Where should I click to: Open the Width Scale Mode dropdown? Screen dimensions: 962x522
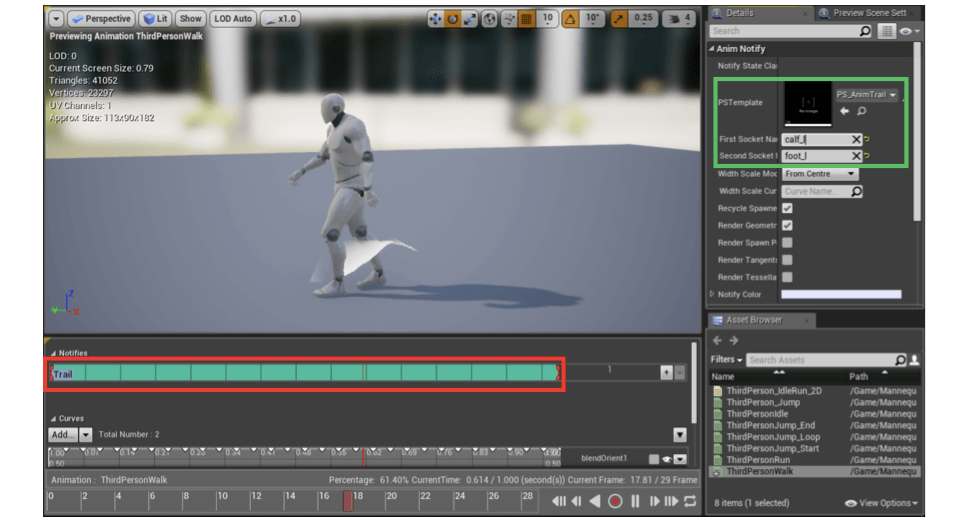click(x=820, y=174)
